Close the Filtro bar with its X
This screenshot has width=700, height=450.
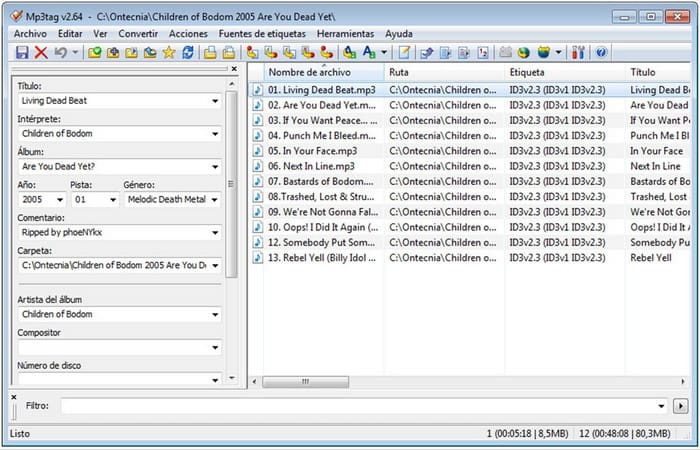point(14,397)
